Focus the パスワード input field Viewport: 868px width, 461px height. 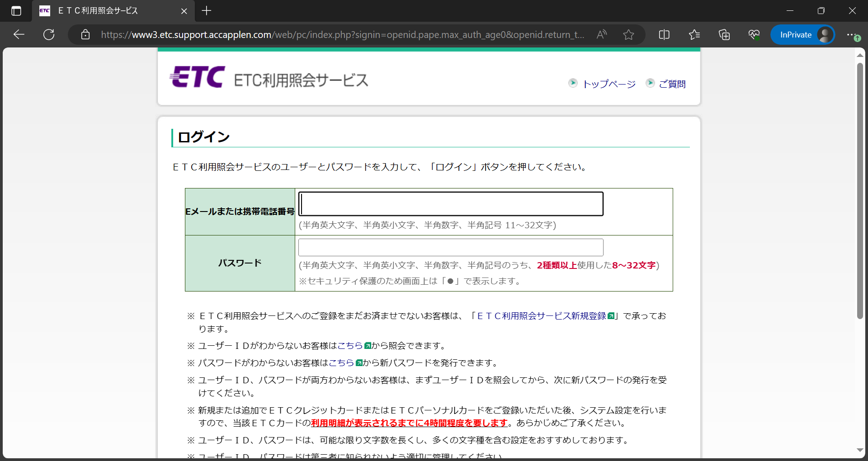451,248
